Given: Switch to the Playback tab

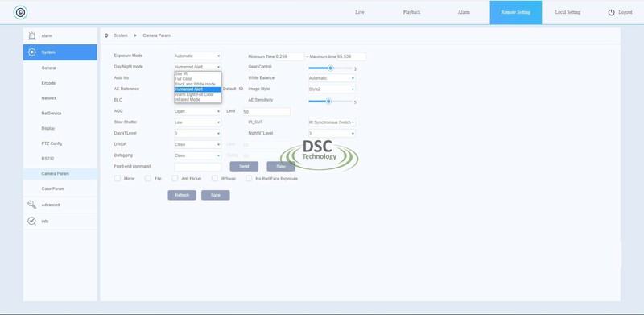Looking at the screenshot, I should pyautogui.click(x=411, y=12).
